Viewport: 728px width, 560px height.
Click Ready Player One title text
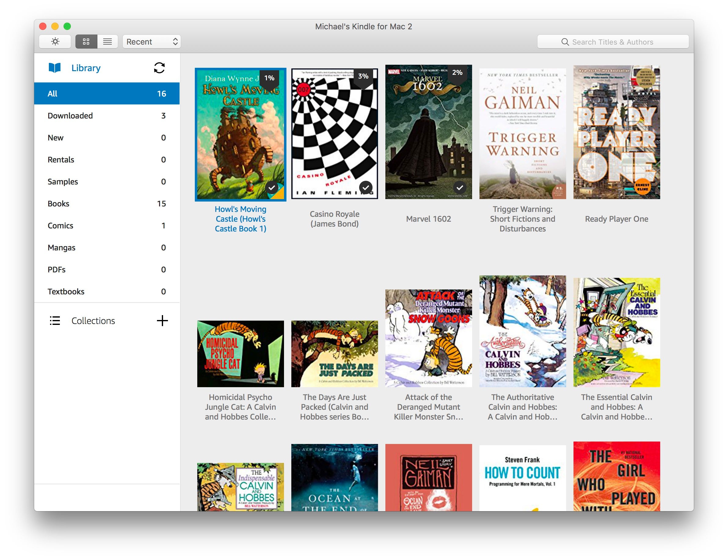tap(617, 219)
